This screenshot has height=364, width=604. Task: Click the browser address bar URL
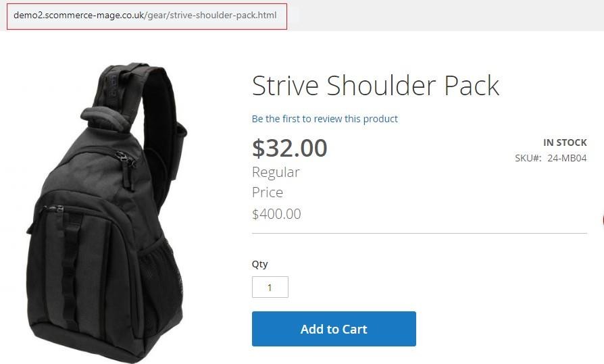(145, 16)
